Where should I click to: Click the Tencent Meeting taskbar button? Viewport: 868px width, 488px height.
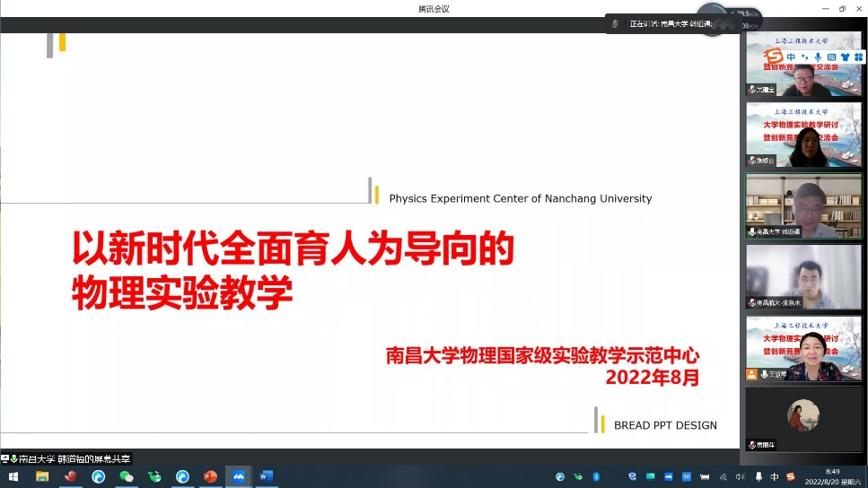pos(239,476)
